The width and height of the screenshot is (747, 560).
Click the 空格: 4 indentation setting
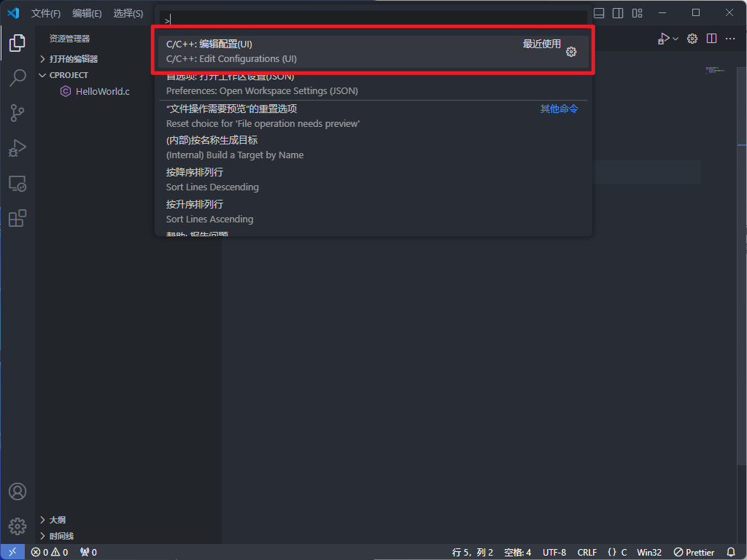(517, 552)
